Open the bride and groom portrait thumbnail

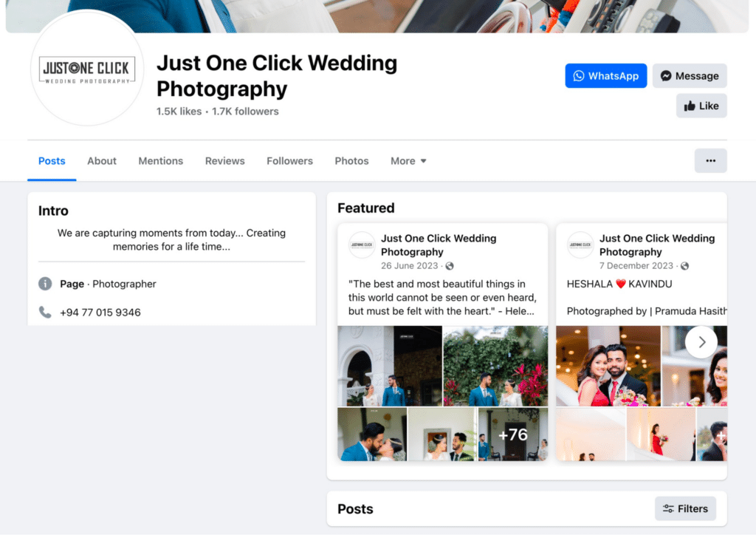pyautogui.click(x=442, y=435)
